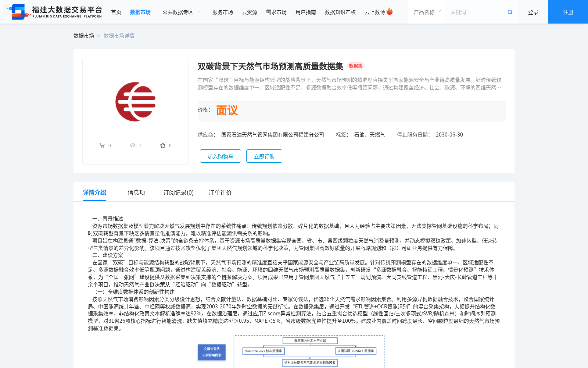
Task: Open 服务市场 in the top navigation
Action: [223, 12]
